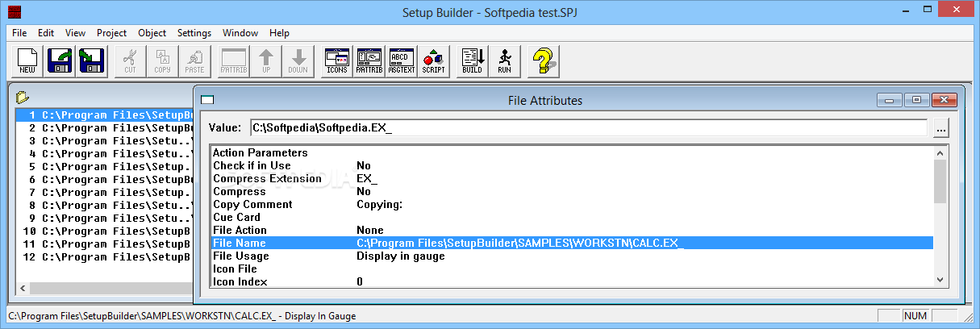Open the ICONS toolbar tool
Viewport: 980px width, 329px height.
point(336,61)
